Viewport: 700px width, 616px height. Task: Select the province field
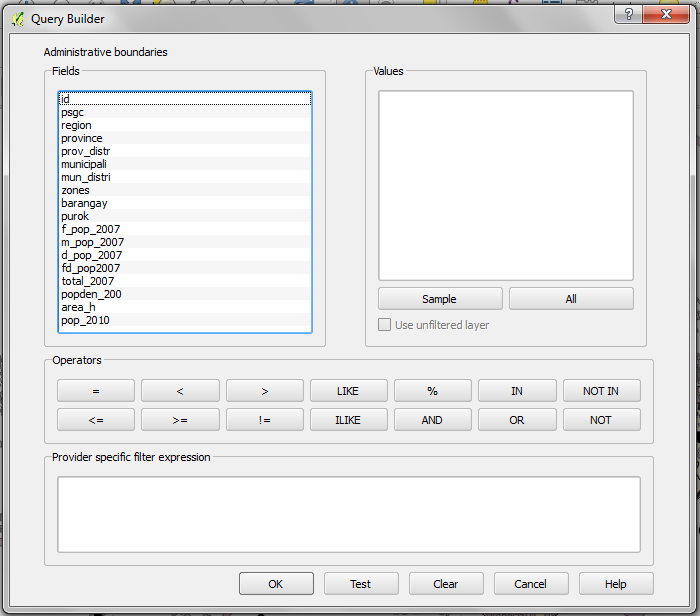point(185,138)
